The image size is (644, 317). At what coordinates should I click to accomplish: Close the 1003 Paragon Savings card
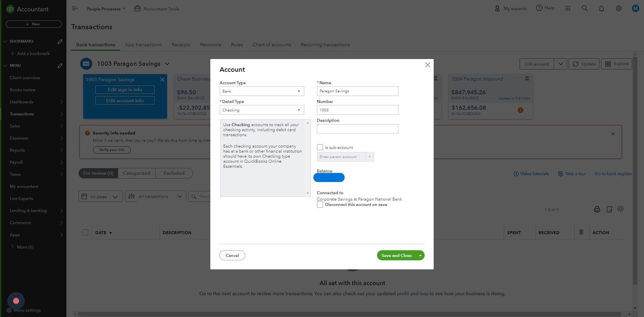pyautogui.click(x=162, y=80)
